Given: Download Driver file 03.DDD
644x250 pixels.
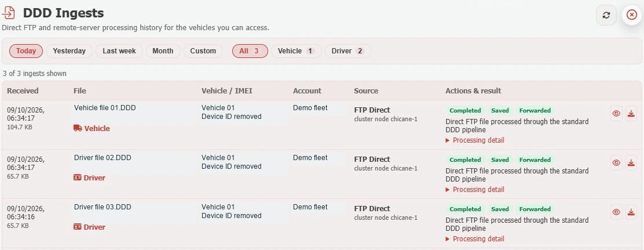Looking at the screenshot, I should (631, 212).
